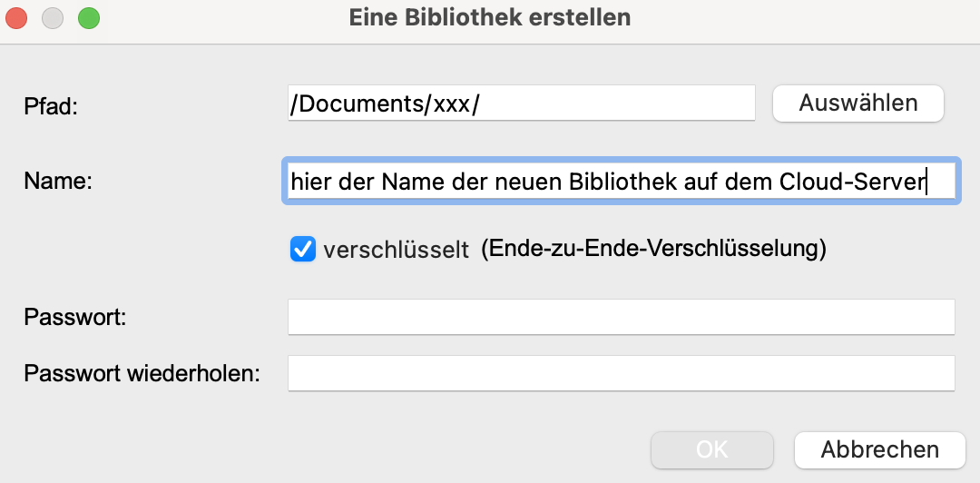980x483 pixels.
Task: Minimize window using gray title button
Action: click(x=53, y=17)
